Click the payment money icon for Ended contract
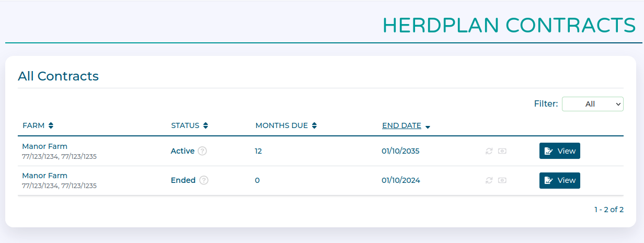644x243 pixels. coord(502,180)
